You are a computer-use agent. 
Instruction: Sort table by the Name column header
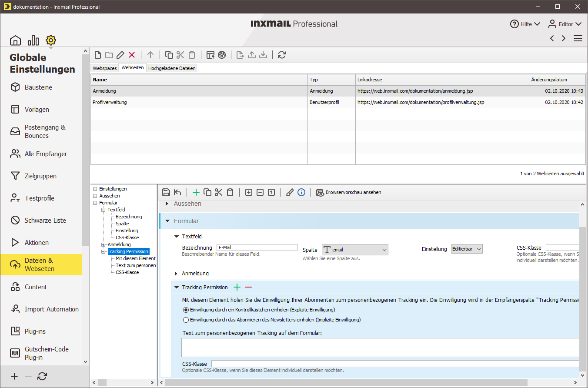click(x=199, y=80)
